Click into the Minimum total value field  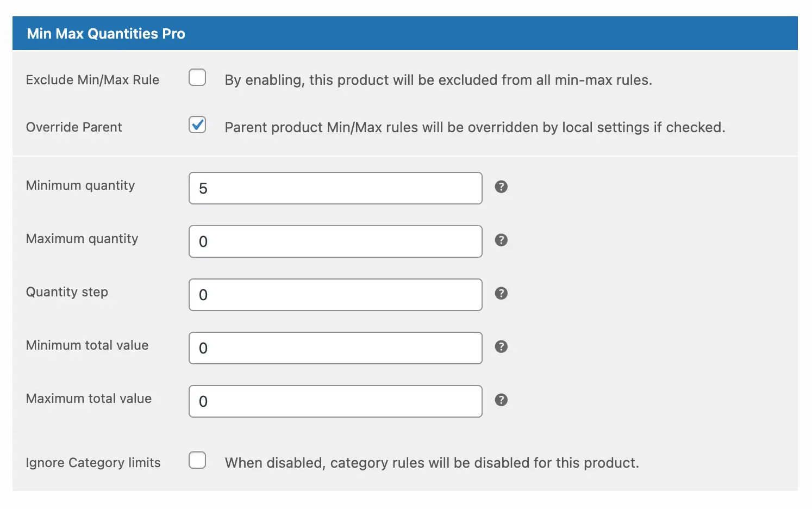point(335,348)
